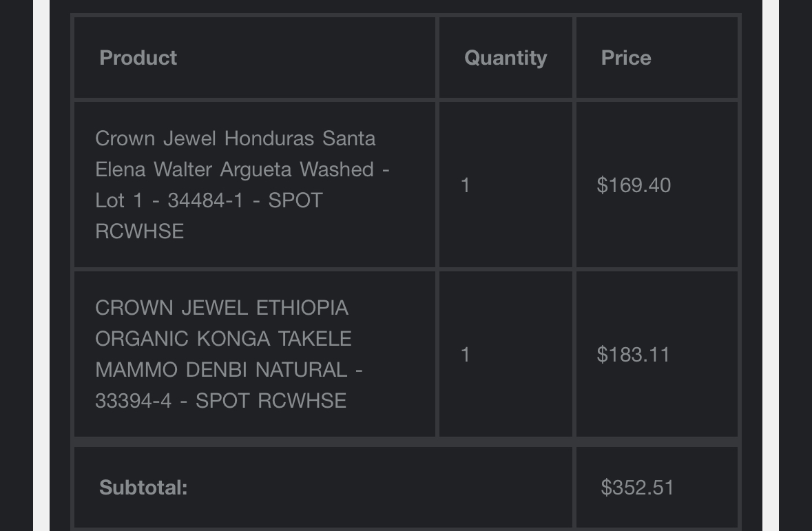The width and height of the screenshot is (812, 531).
Task: Click the Quantity column header
Action: point(506,57)
